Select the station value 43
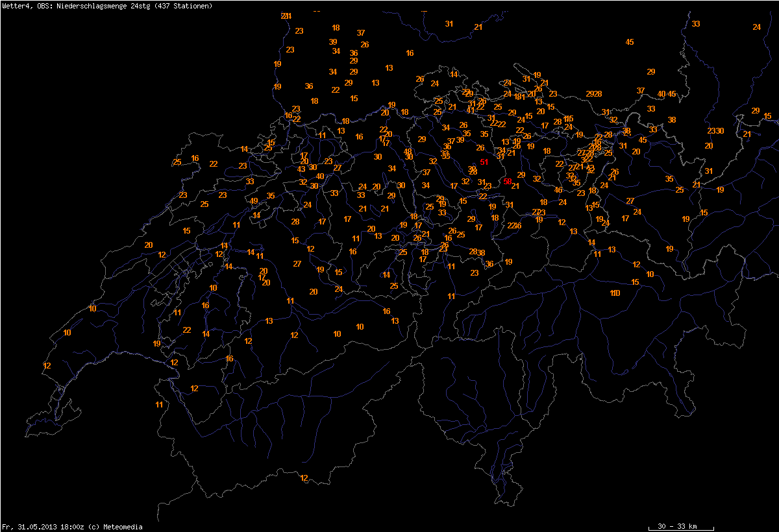The image size is (779, 532). 301,169
